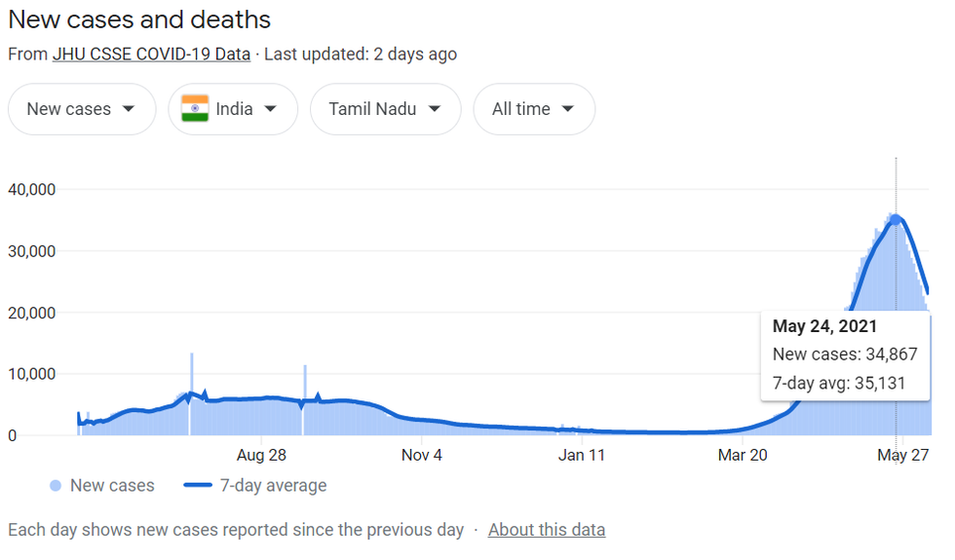The width and height of the screenshot is (955, 560).
Task: Click the Aug 28 date axis label
Action: (261, 455)
